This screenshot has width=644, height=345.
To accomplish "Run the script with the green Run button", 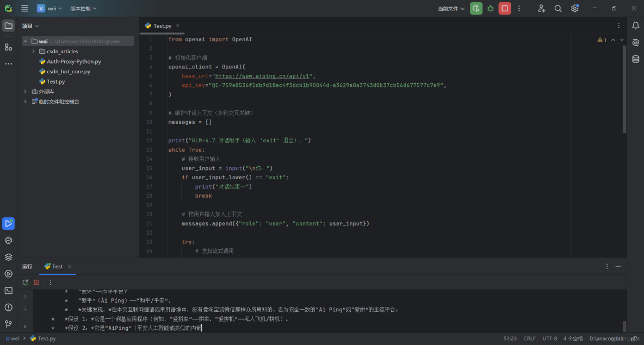I will 476,8.
